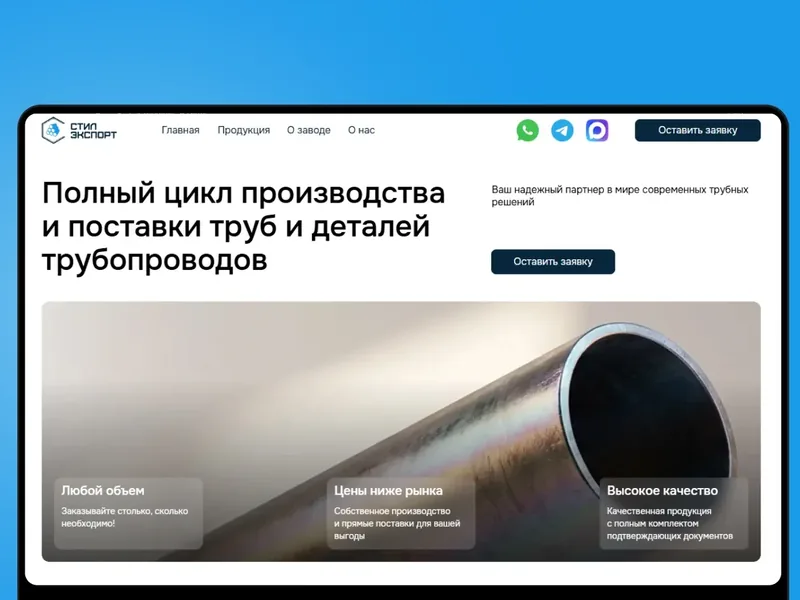Click the Ваш надежный партнер subtitle text
The image size is (800, 600).
(620, 195)
